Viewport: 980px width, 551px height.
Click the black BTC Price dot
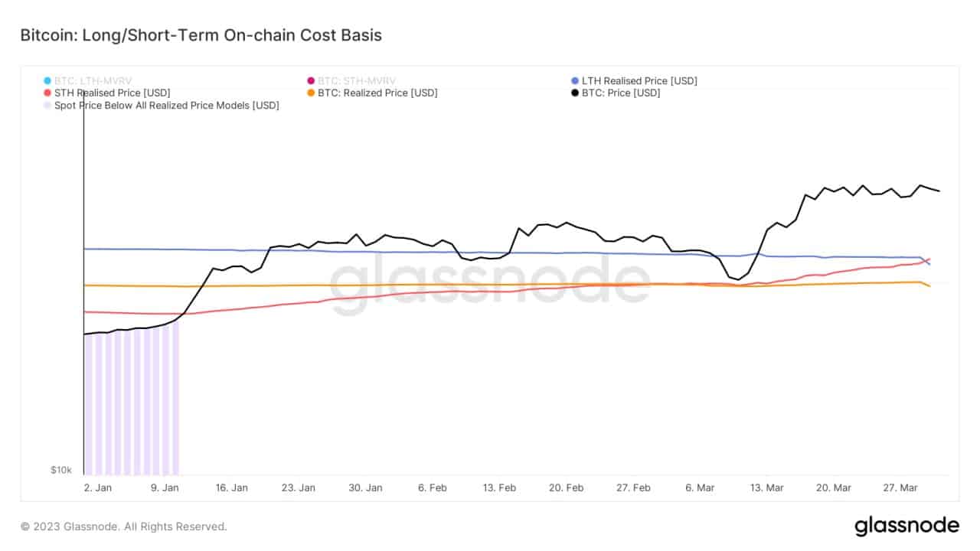574,93
